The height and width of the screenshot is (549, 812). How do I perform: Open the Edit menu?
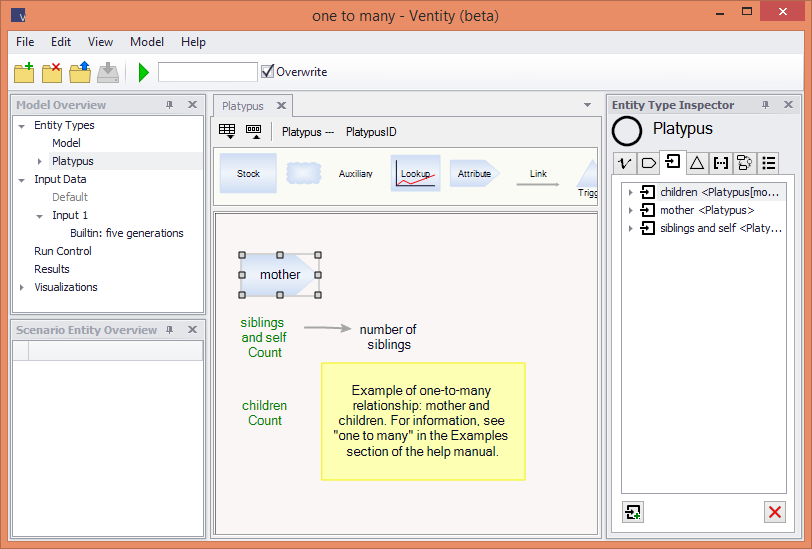[x=61, y=42]
